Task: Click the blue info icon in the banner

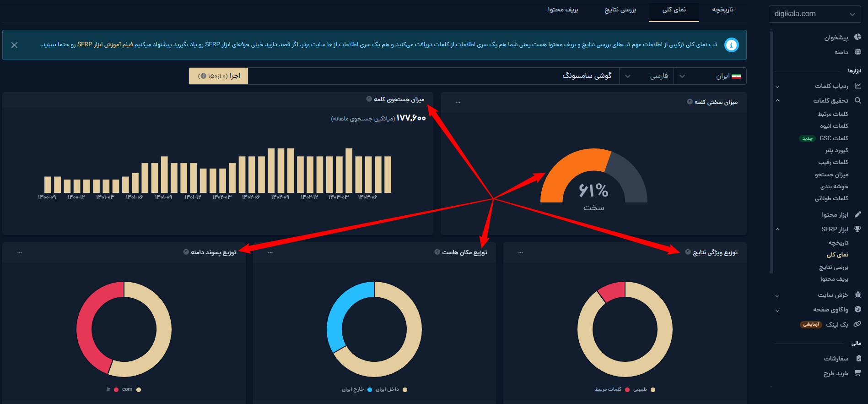Action: tap(731, 45)
